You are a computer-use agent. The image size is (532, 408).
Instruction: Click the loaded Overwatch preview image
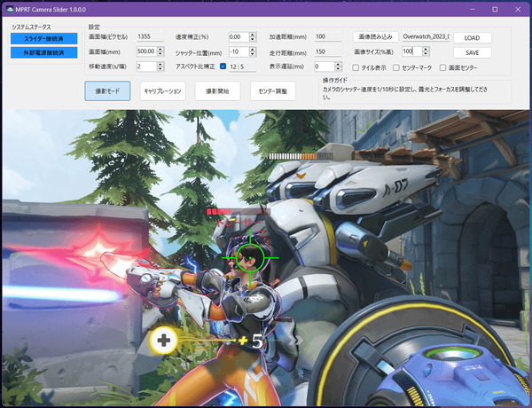coord(266,257)
